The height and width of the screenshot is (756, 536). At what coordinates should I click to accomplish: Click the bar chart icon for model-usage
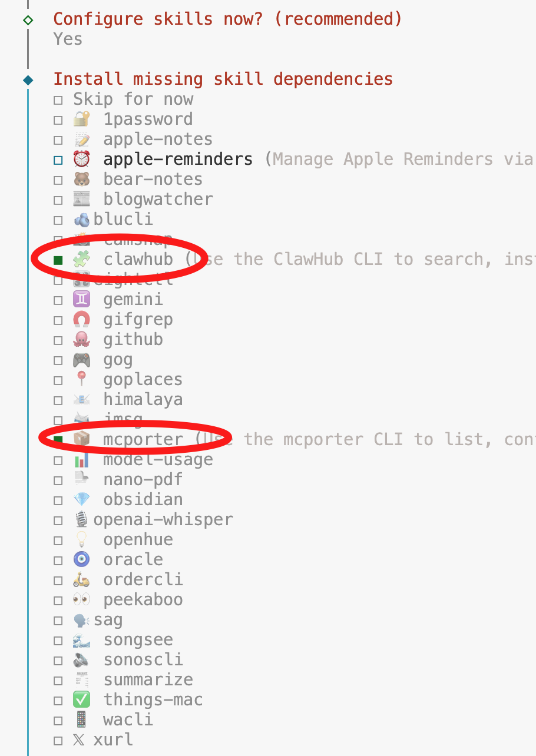tap(81, 460)
